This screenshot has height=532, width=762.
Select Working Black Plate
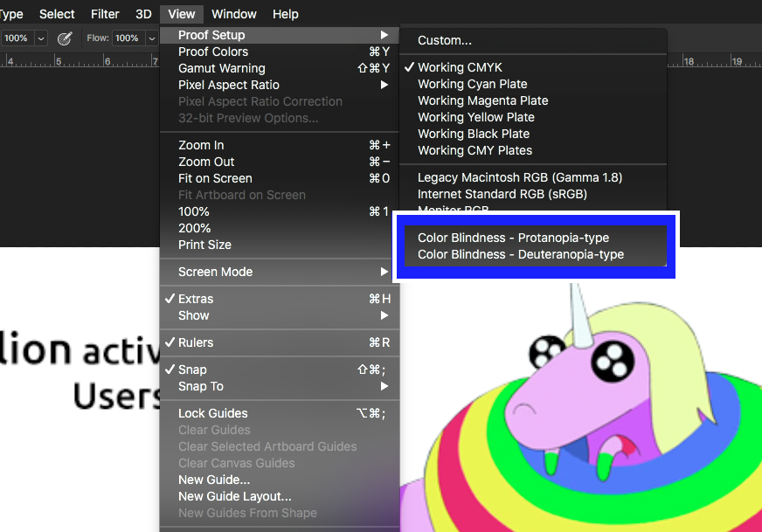coord(533,134)
